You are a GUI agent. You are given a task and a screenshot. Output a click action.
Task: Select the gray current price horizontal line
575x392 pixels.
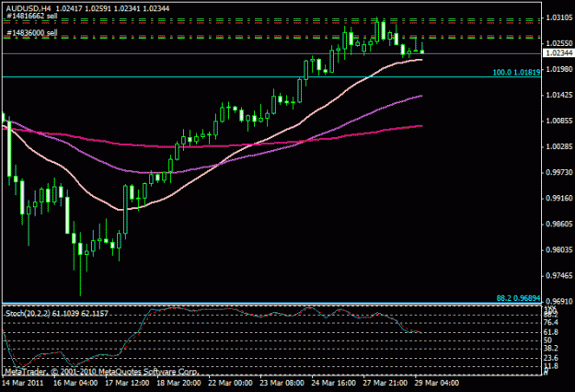[x=271, y=53]
